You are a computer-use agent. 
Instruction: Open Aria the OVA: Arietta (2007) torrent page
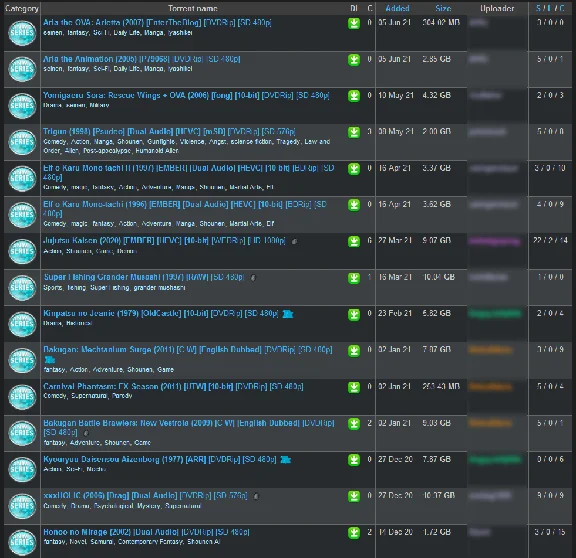tap(157, 22)
